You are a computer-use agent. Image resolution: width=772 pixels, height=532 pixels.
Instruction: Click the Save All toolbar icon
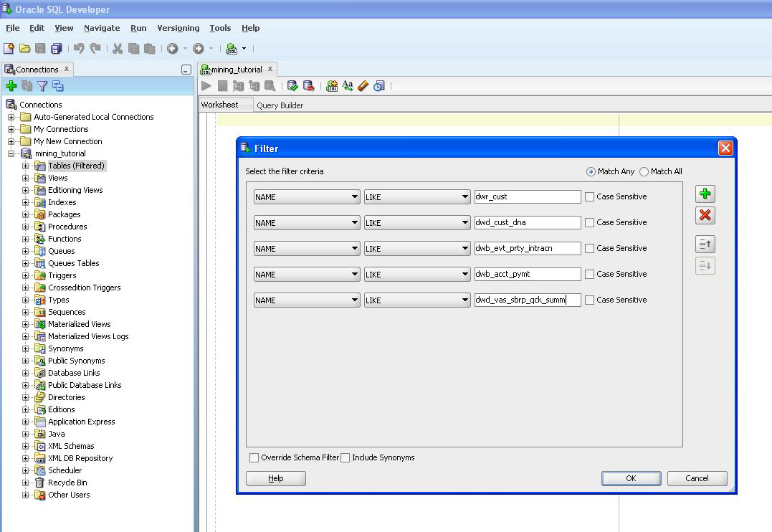pos(56,49)
